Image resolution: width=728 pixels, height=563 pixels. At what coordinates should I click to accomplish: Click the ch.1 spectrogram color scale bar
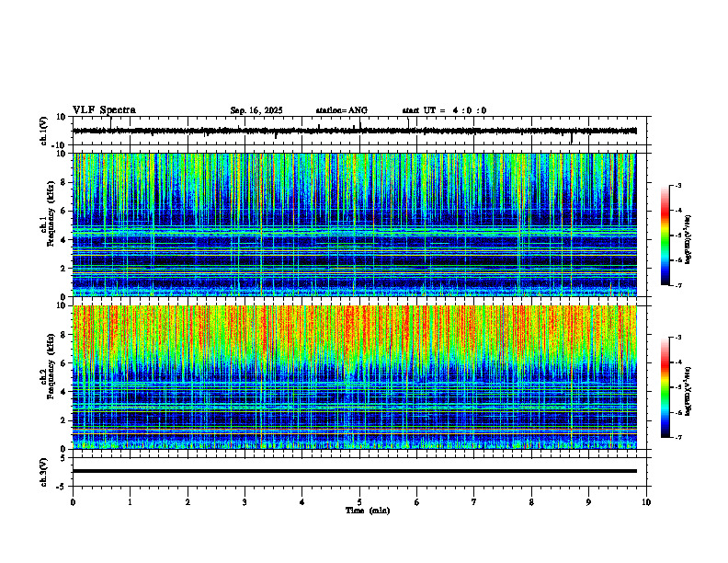(x=665, y=236)
